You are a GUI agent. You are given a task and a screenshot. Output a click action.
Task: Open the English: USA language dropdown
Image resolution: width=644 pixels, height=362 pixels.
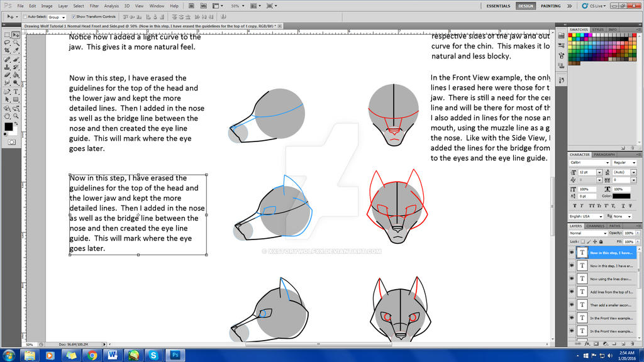(x=586, y=216)
